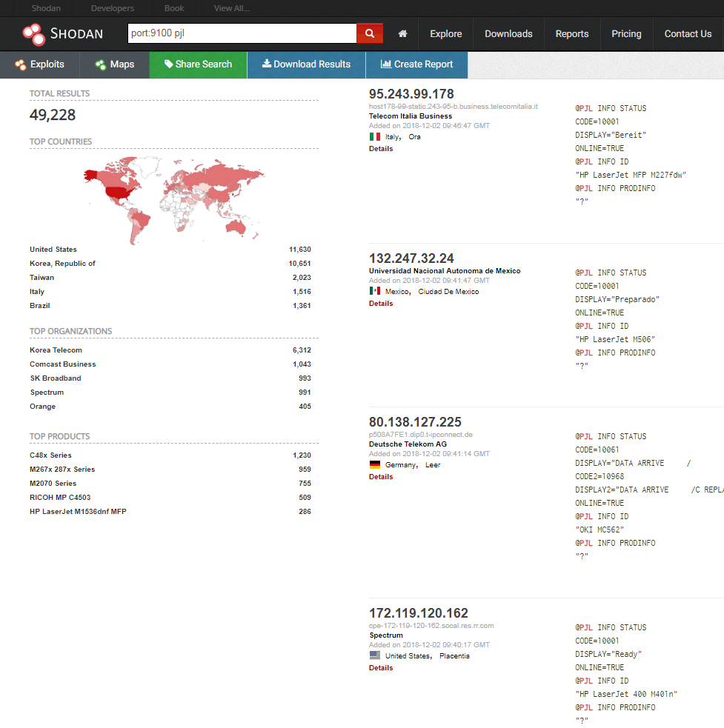Open result 95.243.99.178

tap(411, 94)
